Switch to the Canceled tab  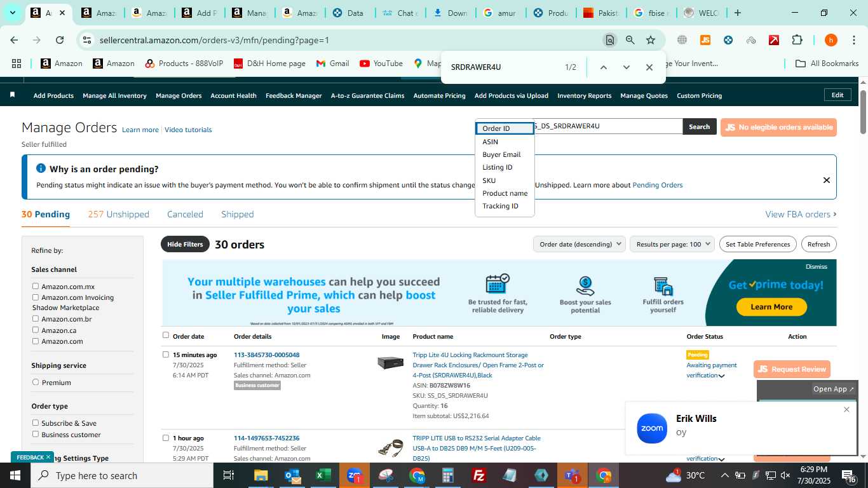(x=185, y=214)
